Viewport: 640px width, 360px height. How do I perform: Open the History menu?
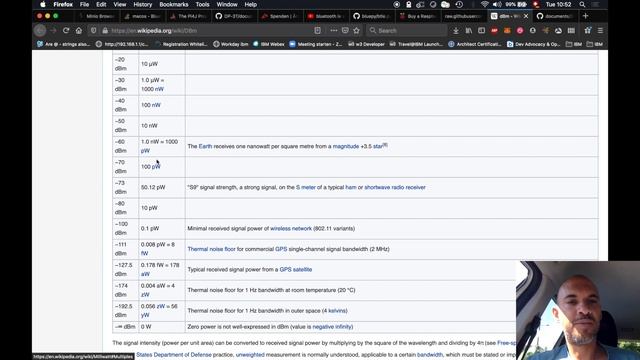click(143, 4)
